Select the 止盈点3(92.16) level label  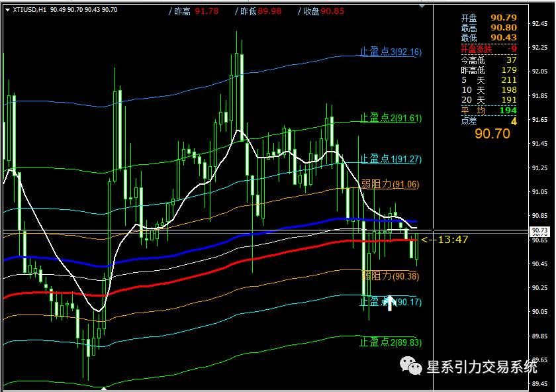(x=391, y=52)
